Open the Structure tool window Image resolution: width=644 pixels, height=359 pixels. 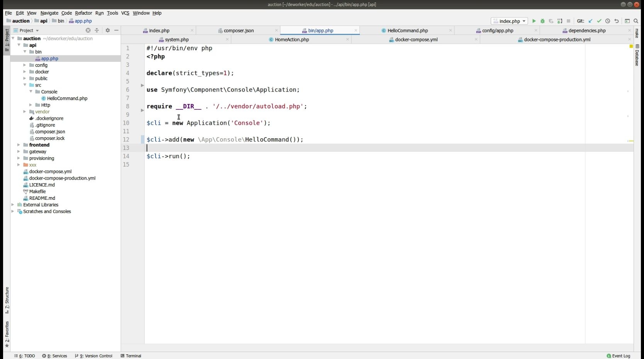[x=7, y=300]
